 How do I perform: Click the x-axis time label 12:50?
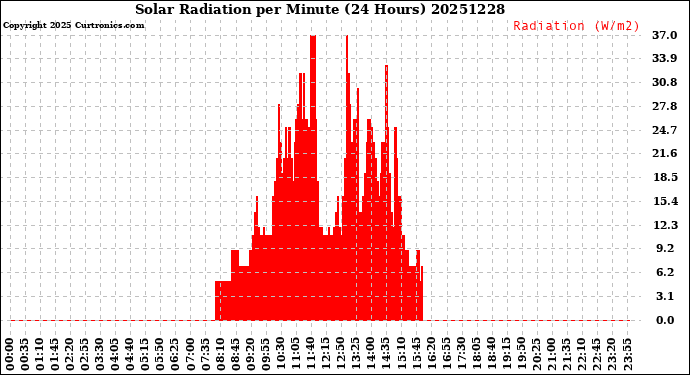[x=341, y=355]
